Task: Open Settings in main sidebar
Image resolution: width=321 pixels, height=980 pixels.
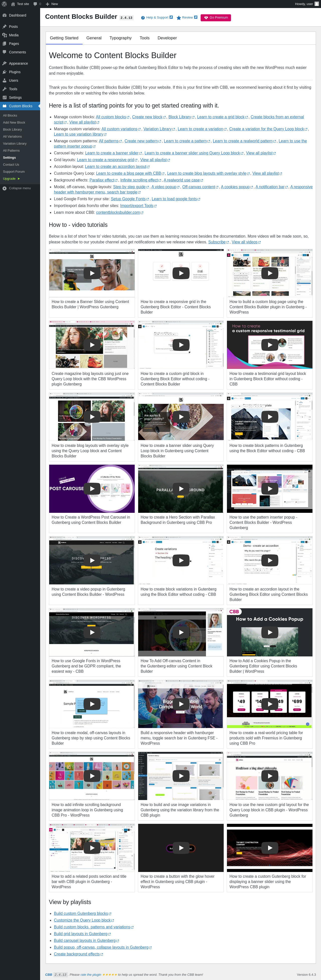Action: 20,97
